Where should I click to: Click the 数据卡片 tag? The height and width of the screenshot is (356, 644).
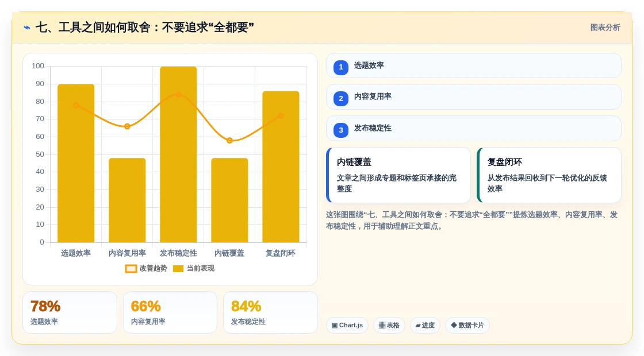pyautogui.click(x=467, y=325)
